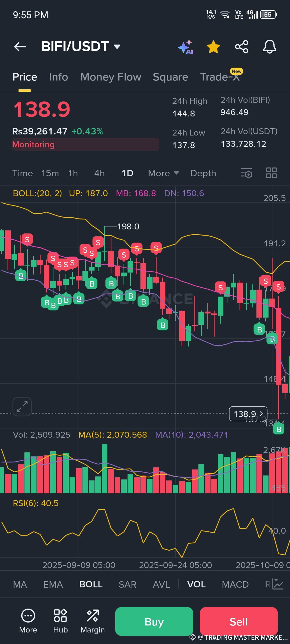Image resolution: width=290 pixels, height=644 pixels.
Task: Open the indicator settings chart icon
Action: tap(278, 584)
